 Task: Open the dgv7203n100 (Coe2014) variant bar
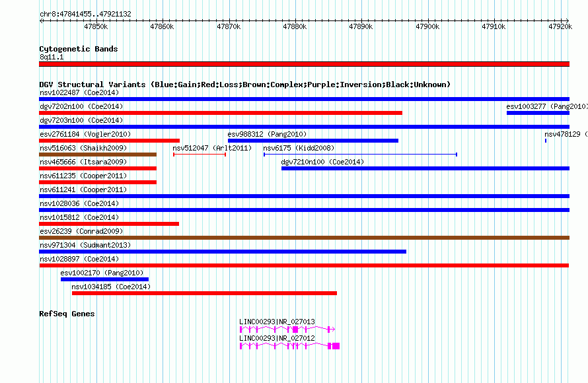[x=304, y=127]
